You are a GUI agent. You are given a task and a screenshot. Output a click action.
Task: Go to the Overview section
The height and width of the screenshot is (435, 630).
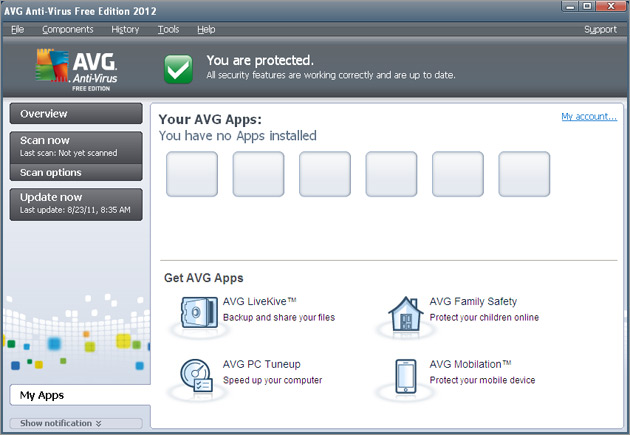coord(76,114)
